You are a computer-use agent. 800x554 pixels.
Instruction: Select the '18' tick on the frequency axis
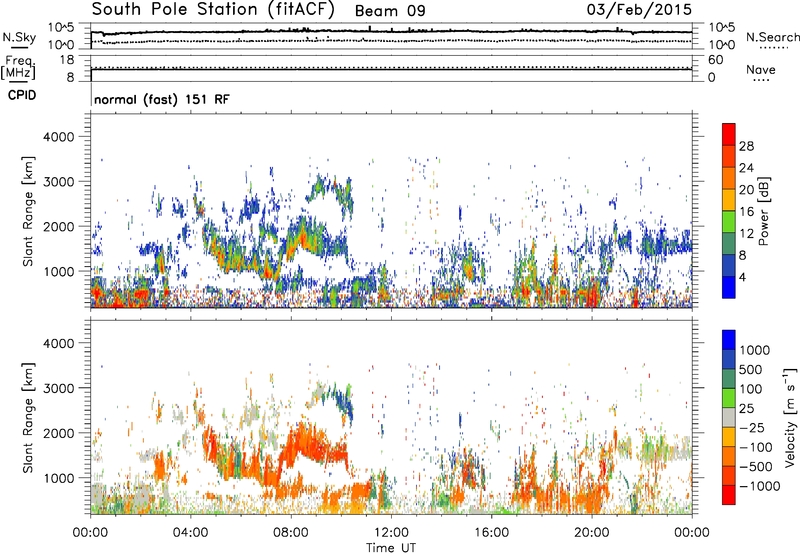coord(67,60)
